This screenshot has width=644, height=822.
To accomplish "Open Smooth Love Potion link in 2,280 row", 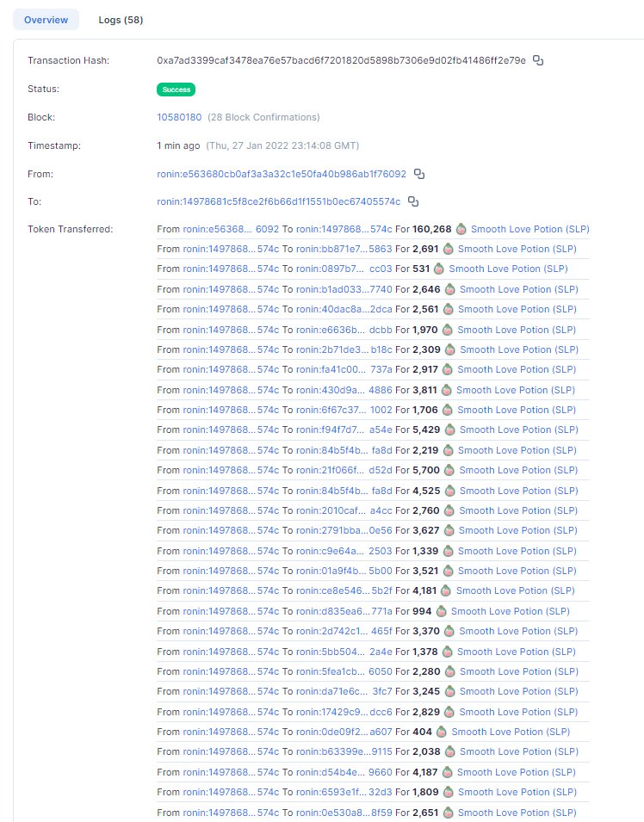I will 518,671.
